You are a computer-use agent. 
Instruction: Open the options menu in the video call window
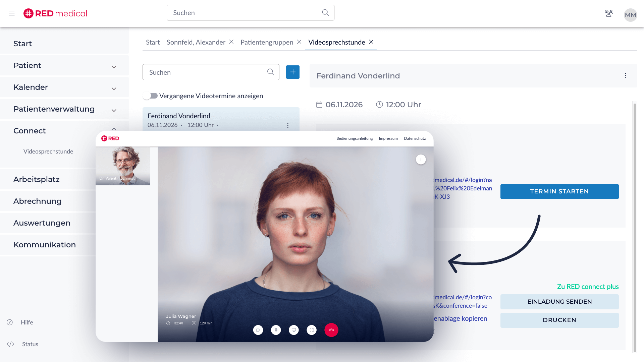coord(421,160)
